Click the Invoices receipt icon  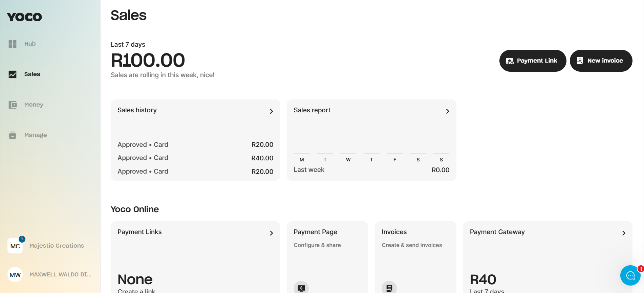tap(389, 288)
